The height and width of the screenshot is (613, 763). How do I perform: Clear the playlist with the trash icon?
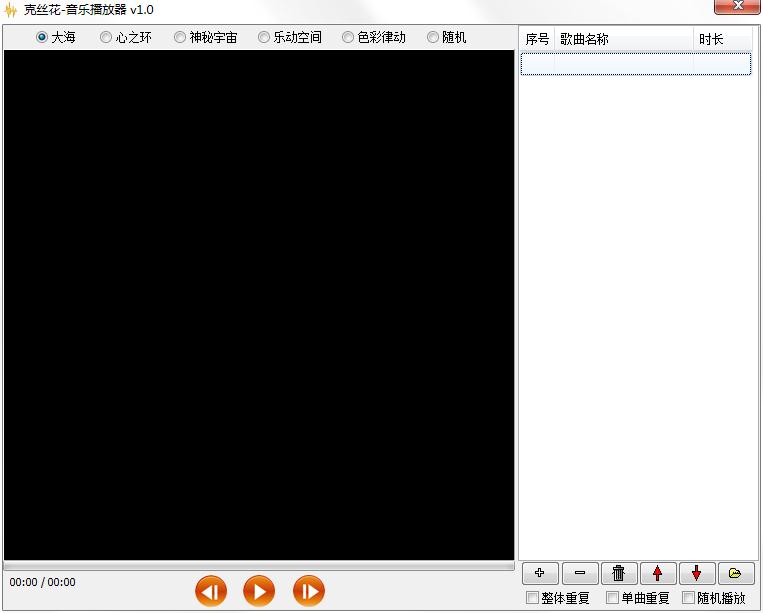619,573
